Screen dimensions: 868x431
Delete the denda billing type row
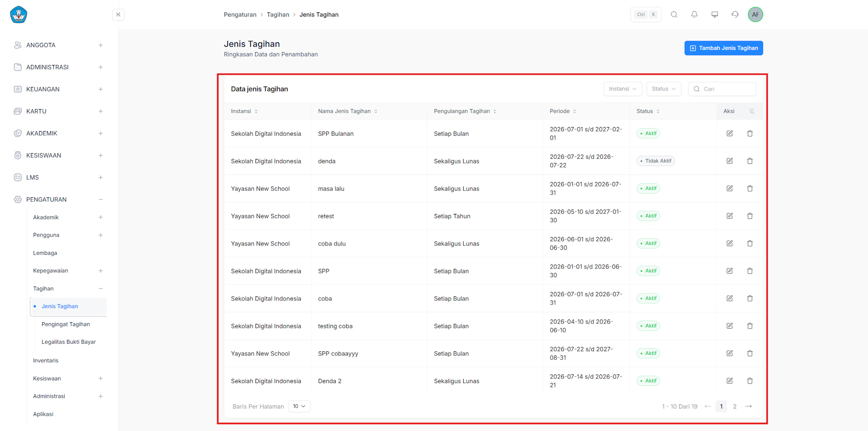pos(750,161)
